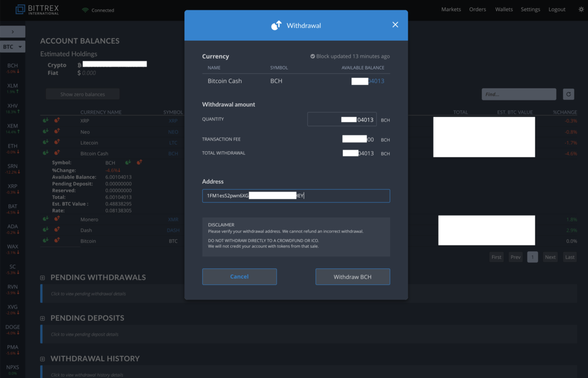Select XLM in the market sidebar
The image size is (588, 378).
pyautogui.click(x=13, y=88)
